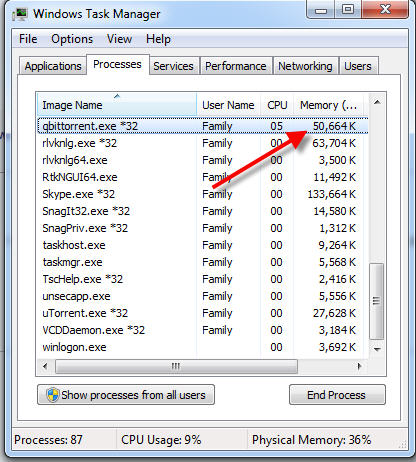Click the vertical scrollbar up arrow

(377, 102)
